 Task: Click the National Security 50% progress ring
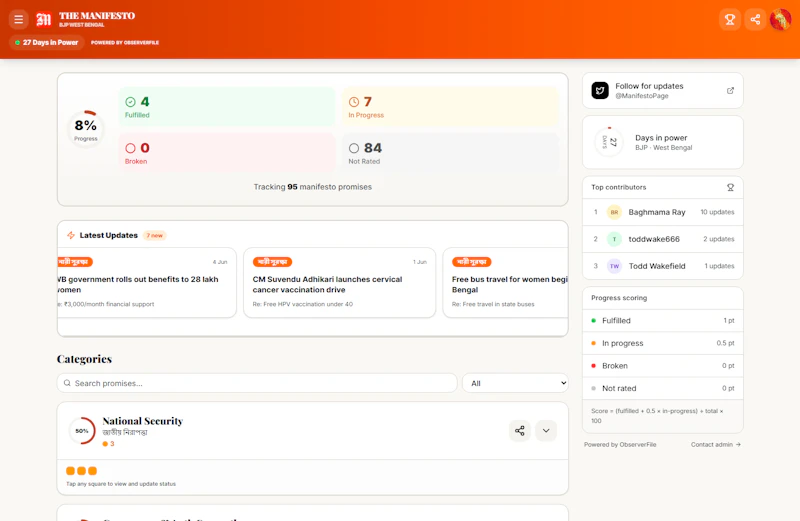pyautogui.click(x=82, y=431)
